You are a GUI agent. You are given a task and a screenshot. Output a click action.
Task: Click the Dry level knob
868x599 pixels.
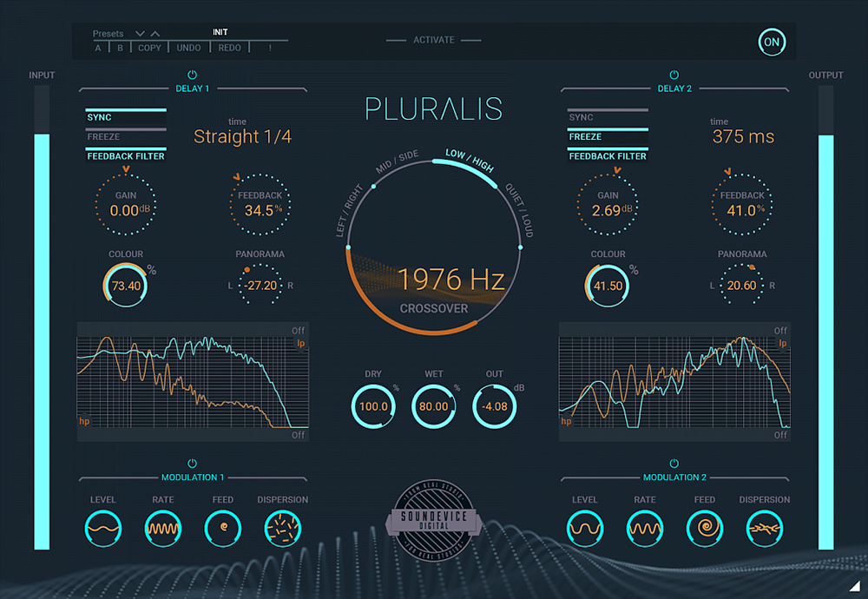[x=373, y=406]
